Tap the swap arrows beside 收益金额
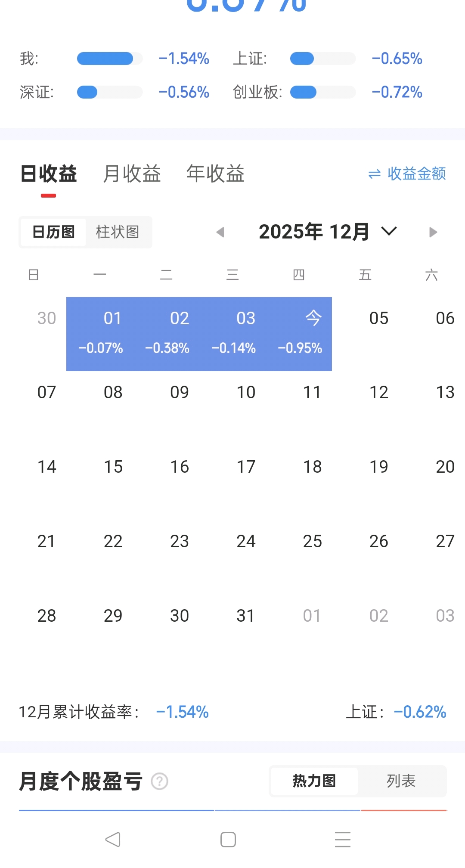The image size is (465, 868). 375,174
